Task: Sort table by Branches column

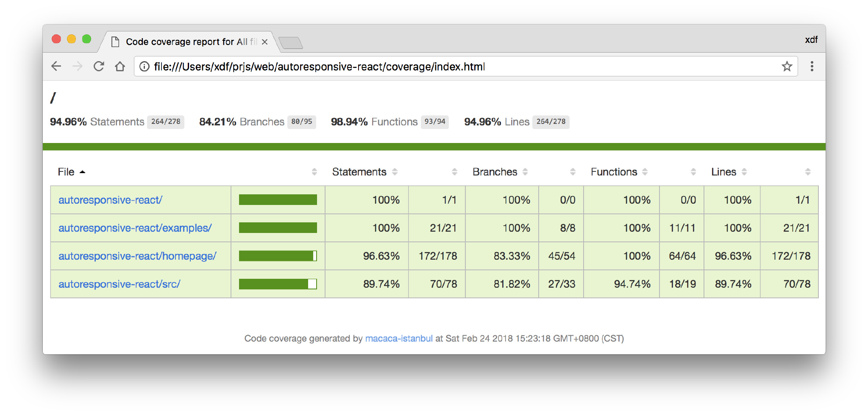Action: click(495, 172)
